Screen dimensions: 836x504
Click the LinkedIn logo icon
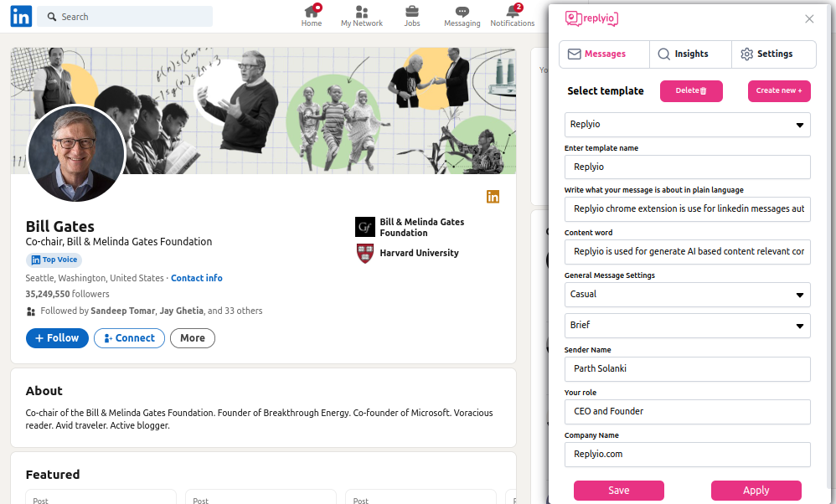21,16
